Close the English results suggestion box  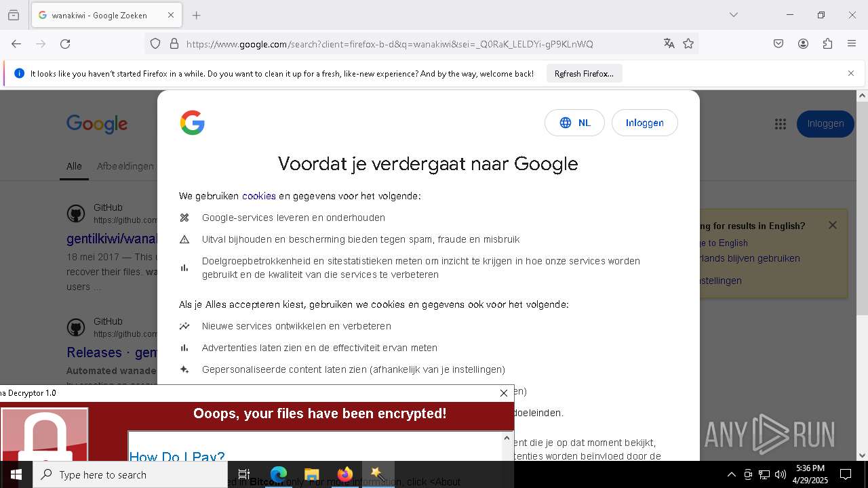click(x=833, y=225)
